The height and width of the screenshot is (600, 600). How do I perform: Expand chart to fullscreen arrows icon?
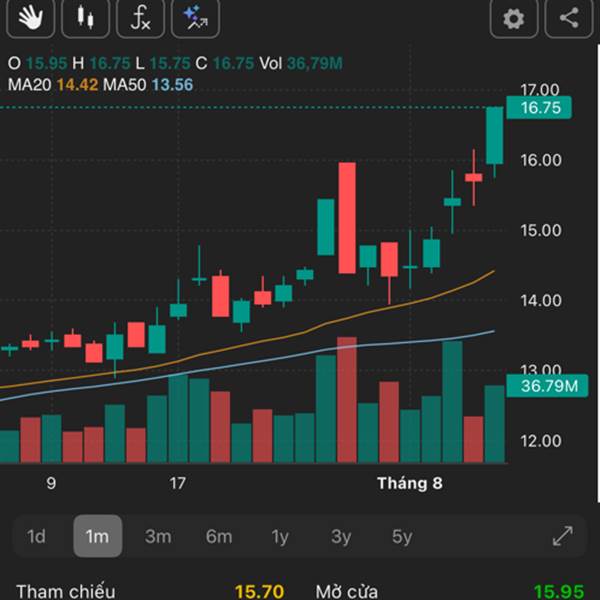pos(563,536)
